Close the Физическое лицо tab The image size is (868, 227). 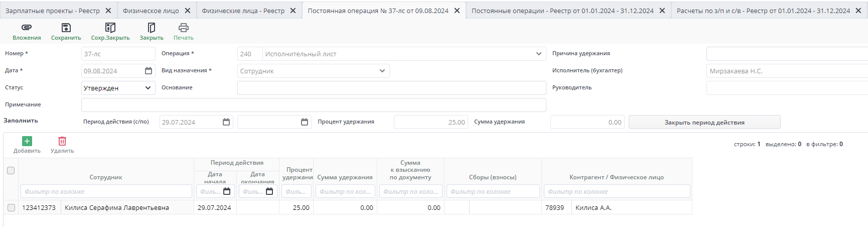coord(188,11)
